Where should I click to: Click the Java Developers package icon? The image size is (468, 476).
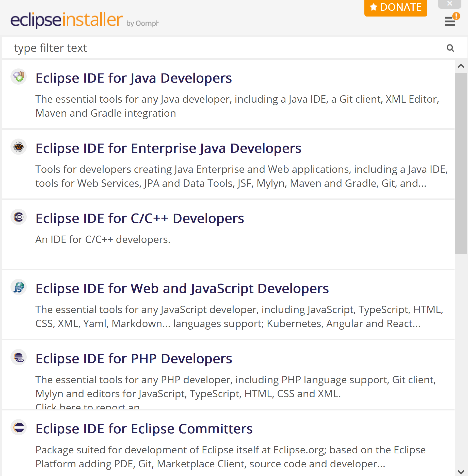tap(19, 76)
